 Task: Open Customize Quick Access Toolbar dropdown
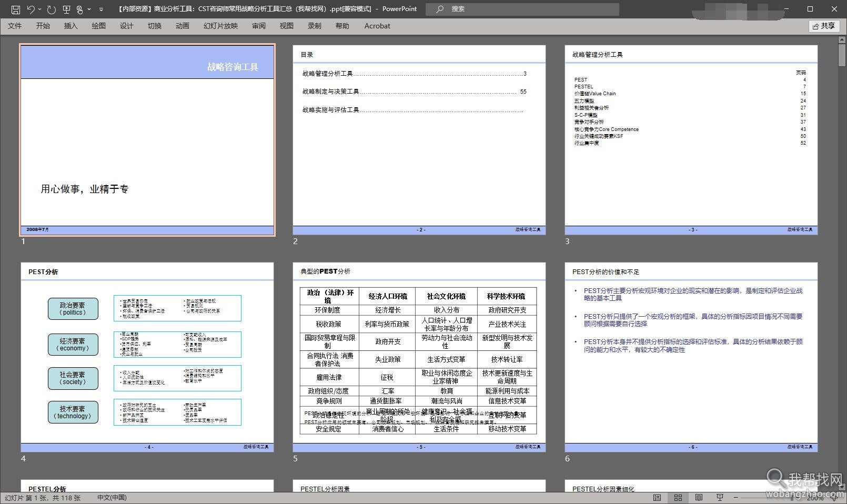click(101, 9)
